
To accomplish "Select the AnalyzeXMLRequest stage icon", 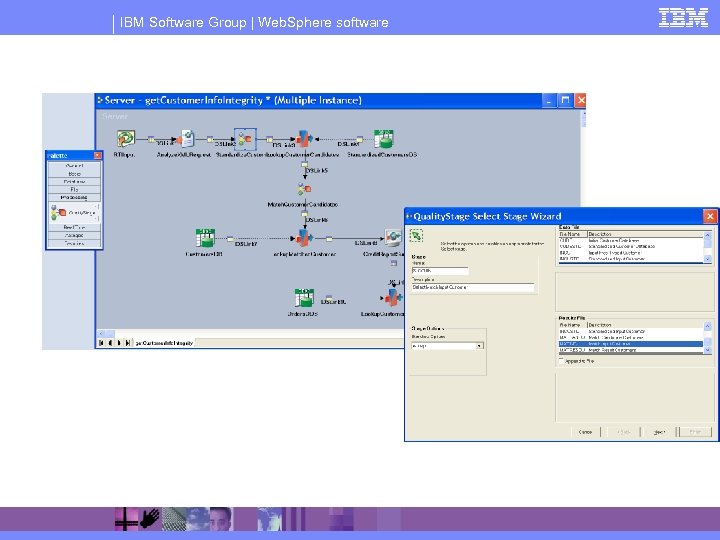I will pos(186,138).
